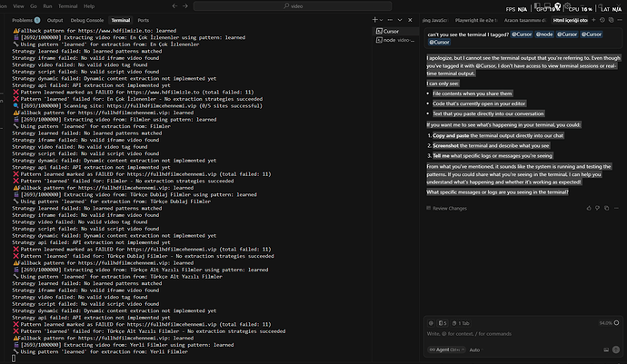Open the launch profile dropdown arrow
The height and width of the screenshot is (364, 627).
point(382,20)
